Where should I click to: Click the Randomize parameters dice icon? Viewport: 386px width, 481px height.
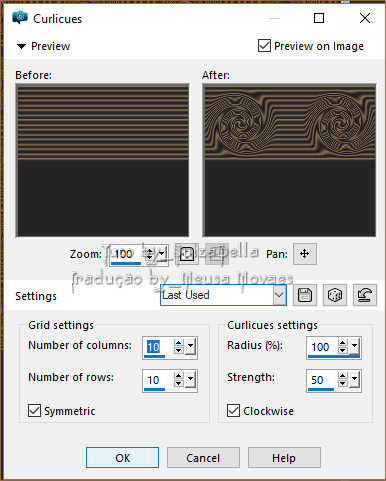[335, 295]
